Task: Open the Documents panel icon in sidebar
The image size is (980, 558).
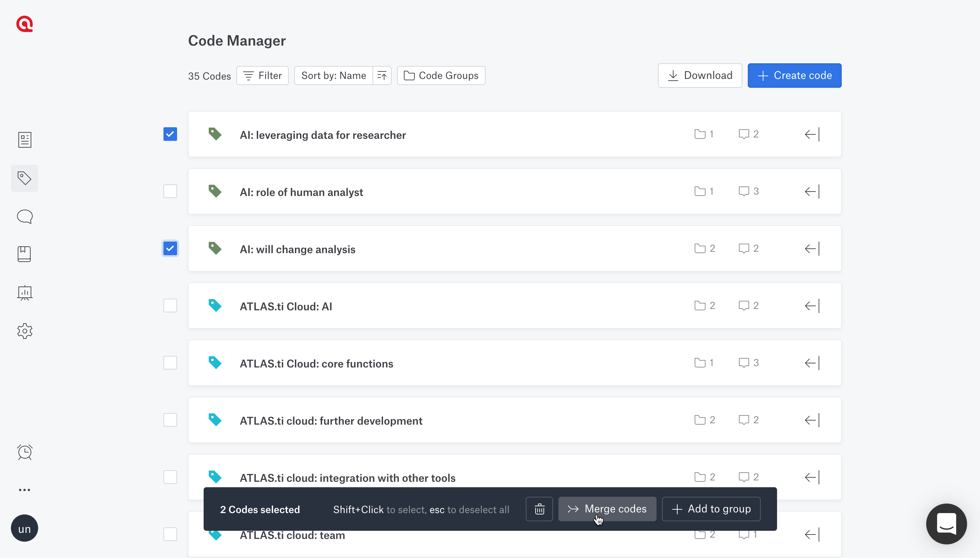Action: (x=25, y=139)
